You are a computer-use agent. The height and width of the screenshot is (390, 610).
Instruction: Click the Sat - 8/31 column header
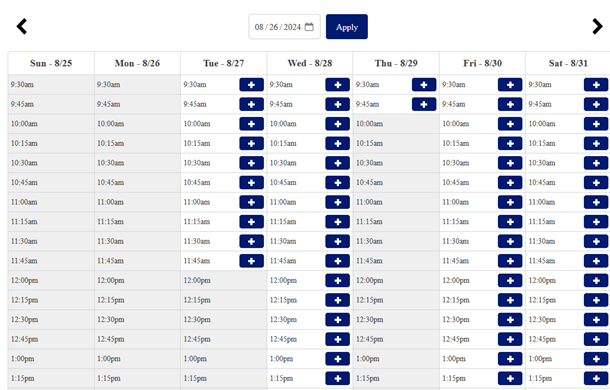click(568, 63)
